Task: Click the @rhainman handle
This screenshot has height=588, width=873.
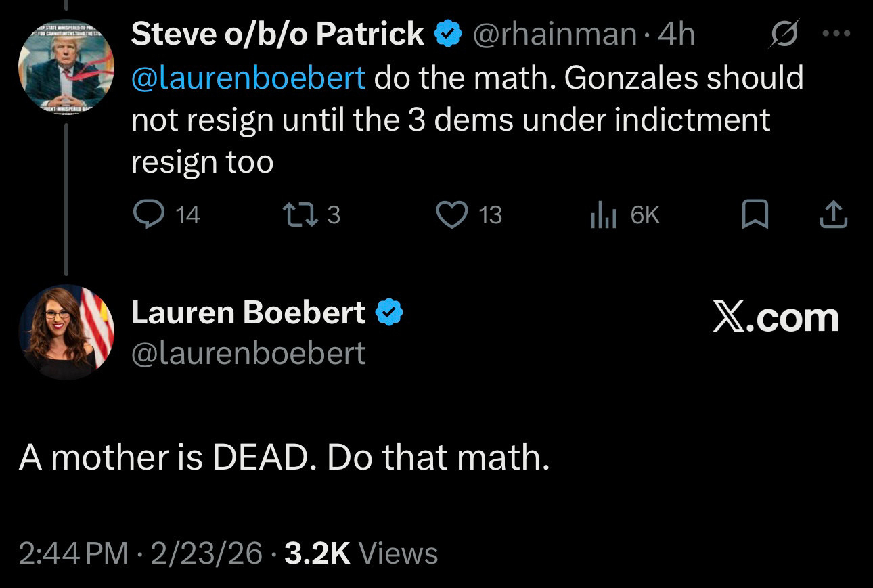Action: [554, 35]
